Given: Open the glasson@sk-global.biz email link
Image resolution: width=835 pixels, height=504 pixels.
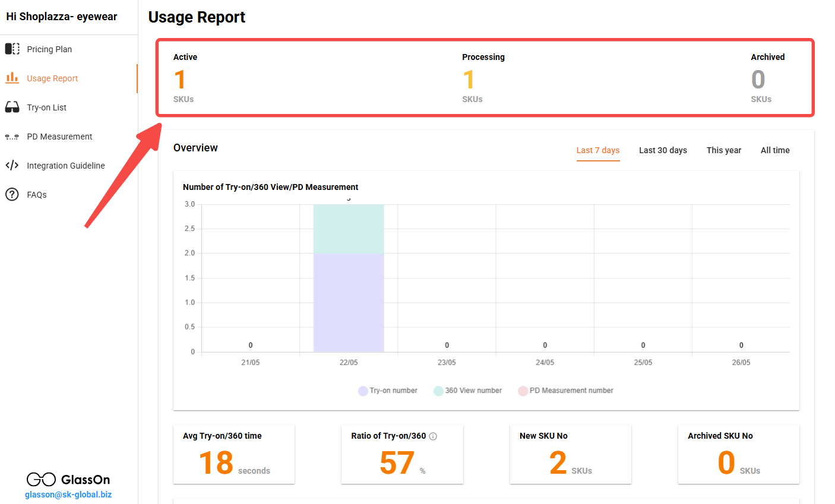Looking at the screenshot, I should click(68, 495).
